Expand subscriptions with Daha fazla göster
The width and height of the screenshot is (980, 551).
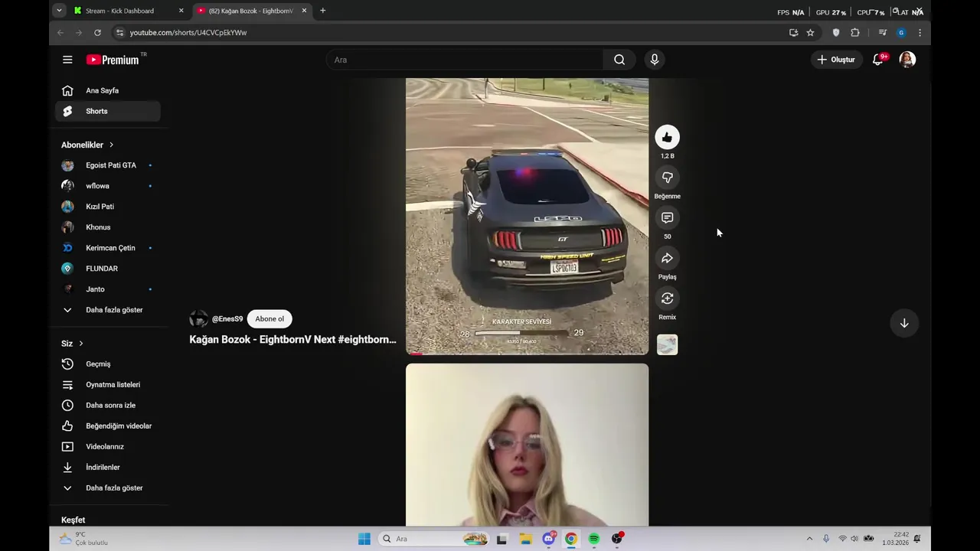[108, 310]
